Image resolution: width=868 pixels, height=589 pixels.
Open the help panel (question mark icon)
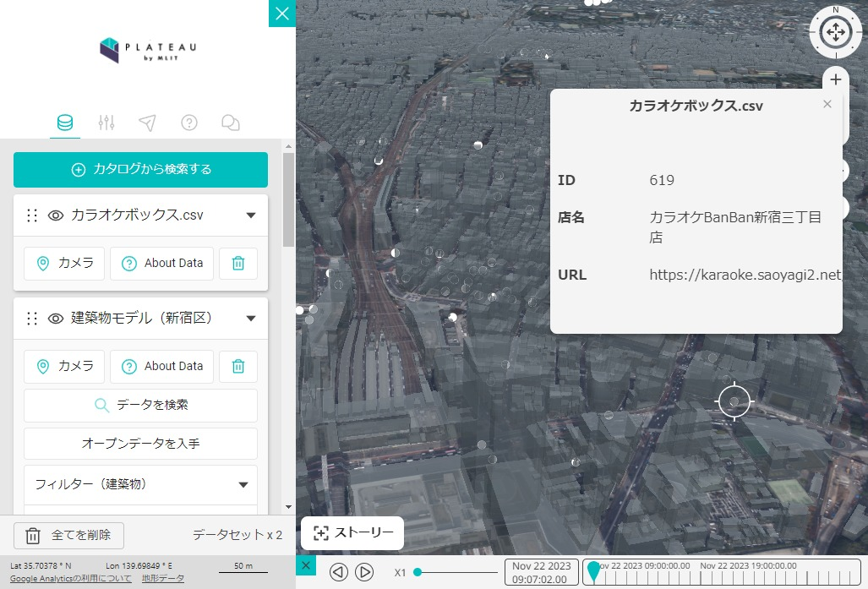[x=189, y=123]
